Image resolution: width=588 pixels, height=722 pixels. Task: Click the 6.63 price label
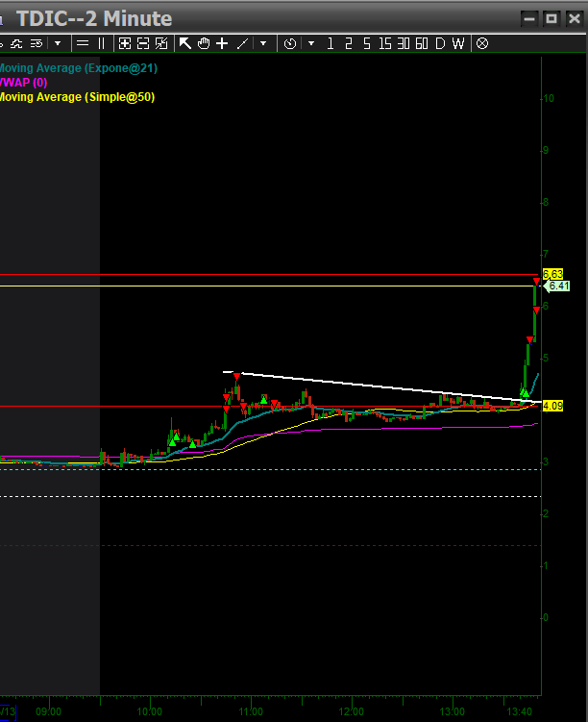[x=552, y=274]
